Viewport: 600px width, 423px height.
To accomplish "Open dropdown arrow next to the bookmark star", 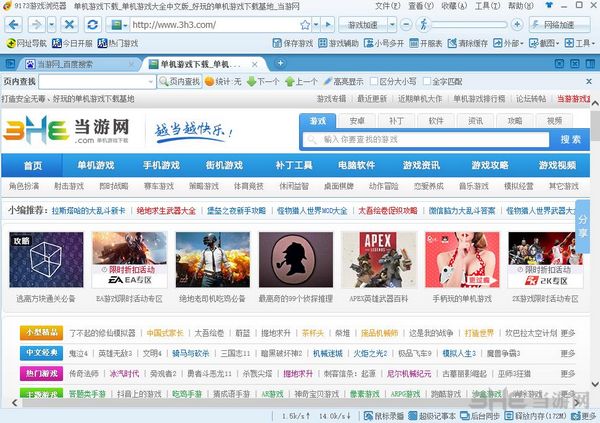I will tap(316, 25).
